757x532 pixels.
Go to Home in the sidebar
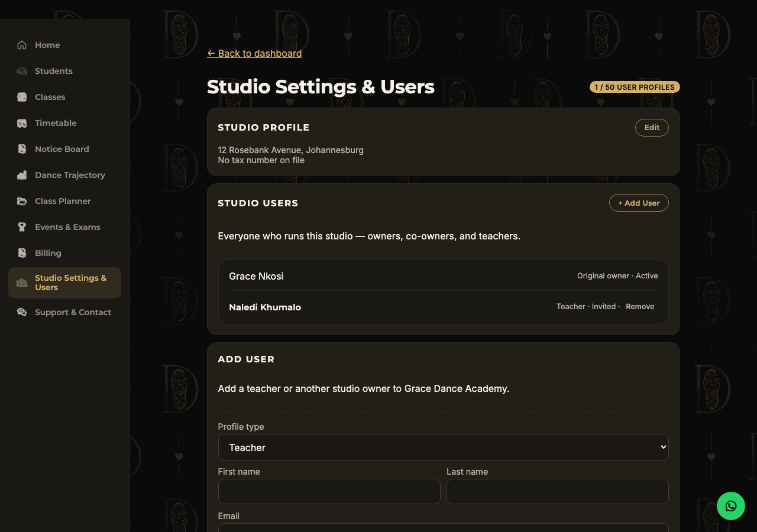[65, 45]
